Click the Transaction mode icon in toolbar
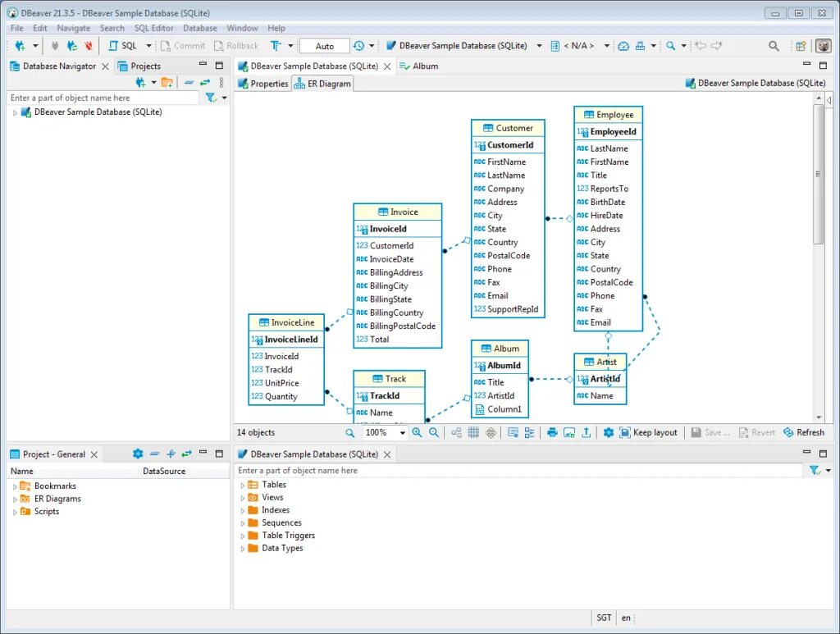 click(x=276, y=46)
